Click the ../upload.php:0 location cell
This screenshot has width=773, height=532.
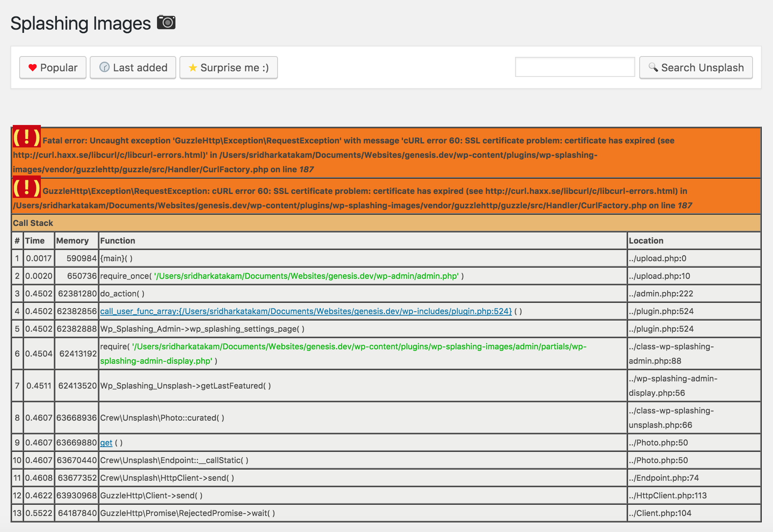pos(694,258)
